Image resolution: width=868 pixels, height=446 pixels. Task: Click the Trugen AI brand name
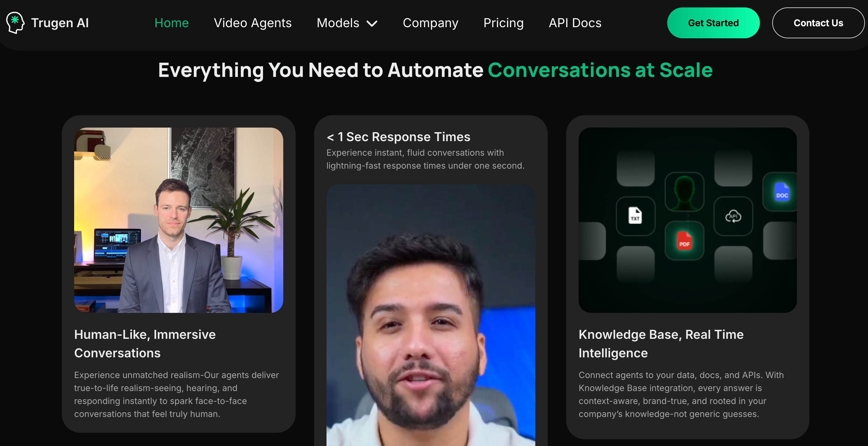point(60,23)
